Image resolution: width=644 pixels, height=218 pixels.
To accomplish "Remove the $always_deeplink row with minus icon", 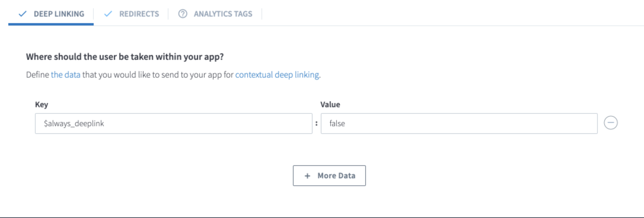I will pos(611,123).
